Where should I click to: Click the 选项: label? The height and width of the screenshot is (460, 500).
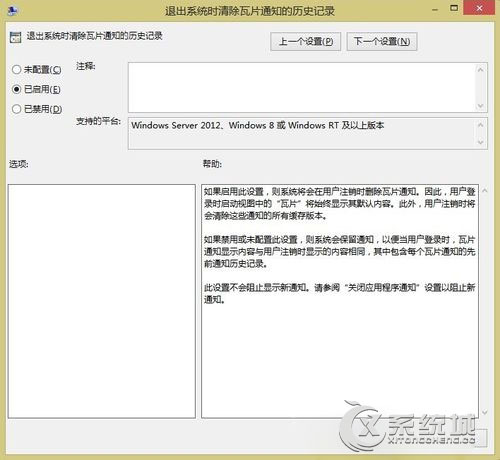point(19,164)
